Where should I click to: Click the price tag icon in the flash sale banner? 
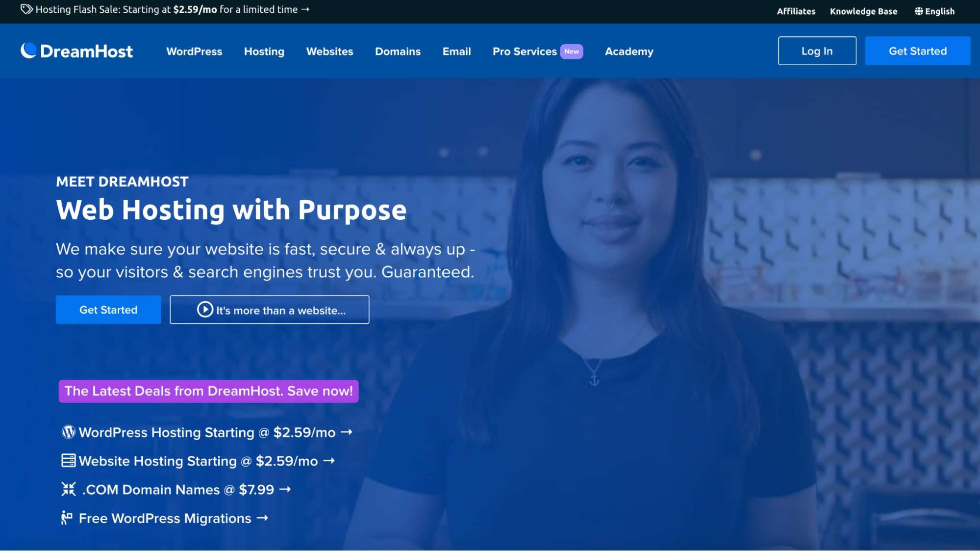(26, 9)
